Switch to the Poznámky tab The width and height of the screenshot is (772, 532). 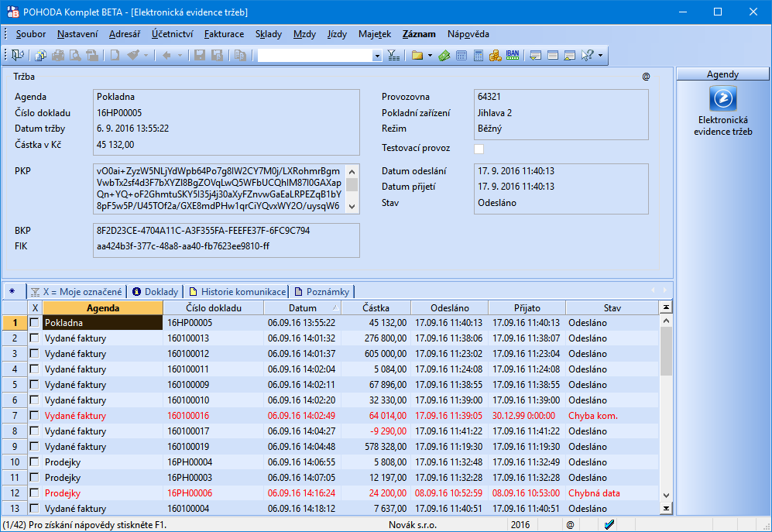(x=322, y=292)
